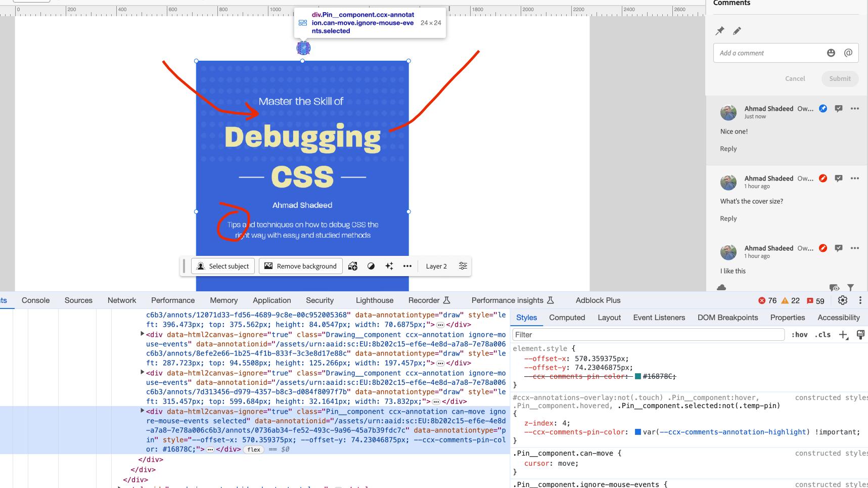Open the emoji picker in comment box
This screenshot has height=488, width=868.
[x=831, y=53]
